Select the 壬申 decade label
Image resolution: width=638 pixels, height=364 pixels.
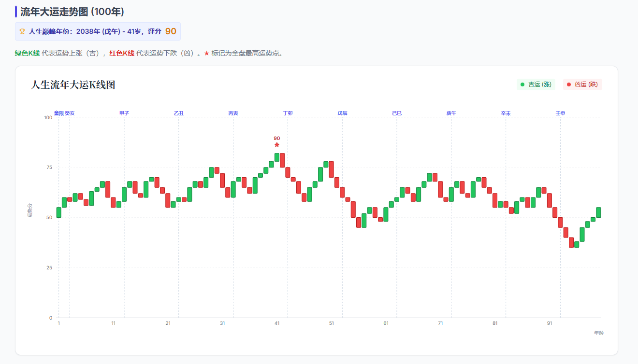pyautogui.click(x=560, y=113)
